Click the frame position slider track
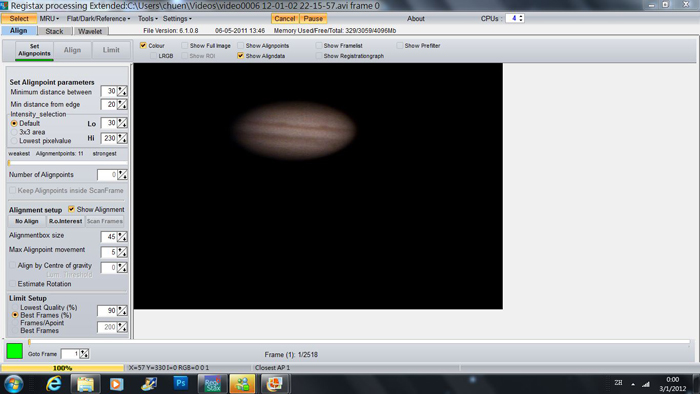 [359, 342]
